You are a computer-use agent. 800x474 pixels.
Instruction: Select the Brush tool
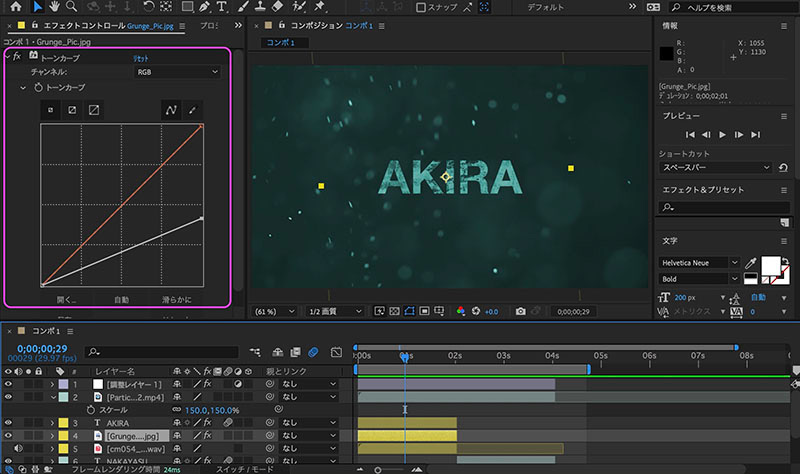tap(243, 7)
